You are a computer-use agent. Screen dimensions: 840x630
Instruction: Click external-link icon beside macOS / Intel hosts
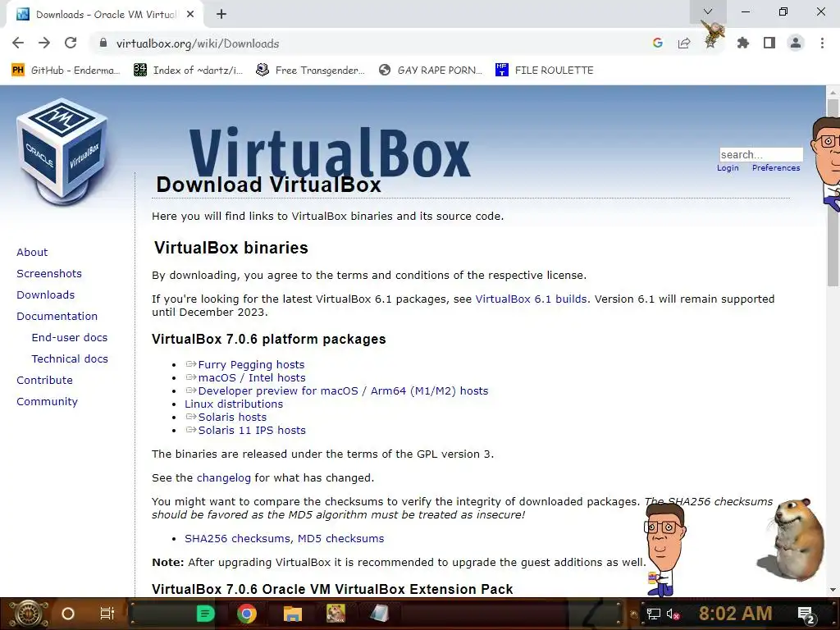click(190, 377)
